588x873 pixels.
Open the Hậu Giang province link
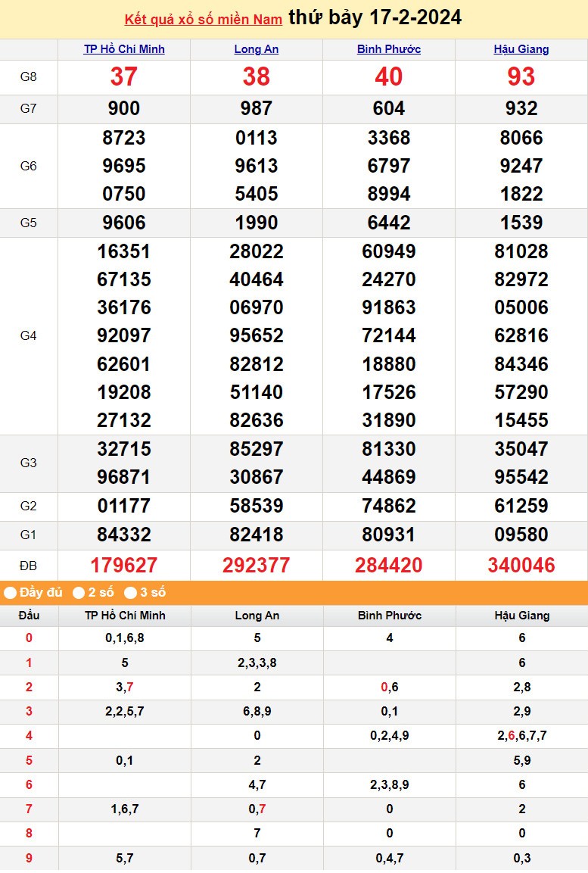521,49
